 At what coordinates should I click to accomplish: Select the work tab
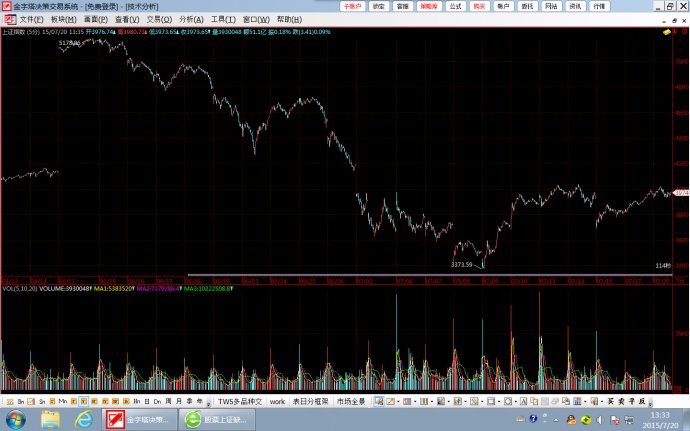pyautogui.click(x=277, y=401)
